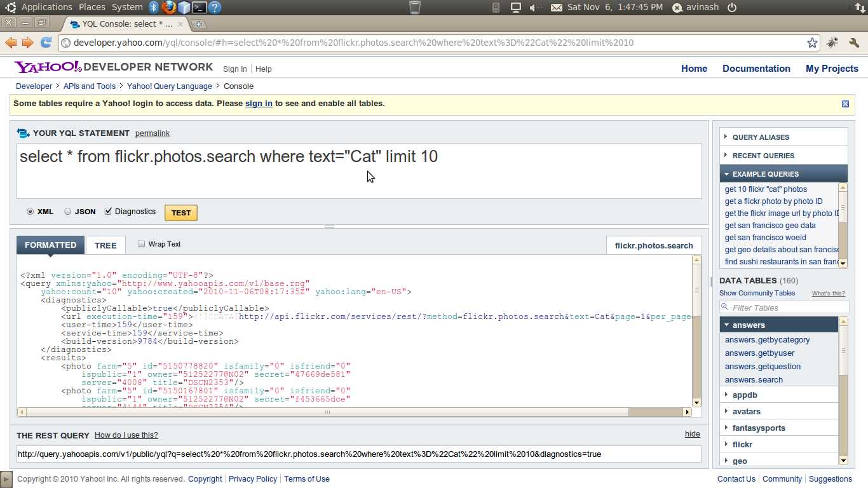The width and height of the screenshot is (868, 488).
Task: Collapse the Example Queries section
Action: tap(783, 173)
